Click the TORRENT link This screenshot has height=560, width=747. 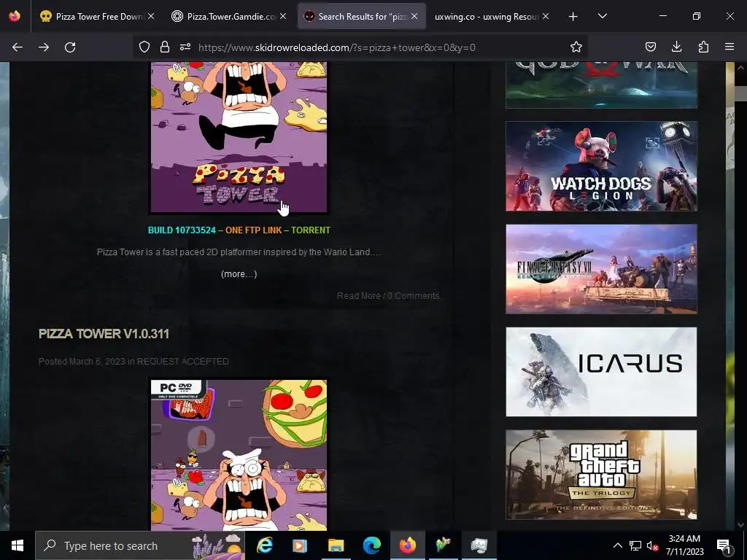[x=311, y=230]
